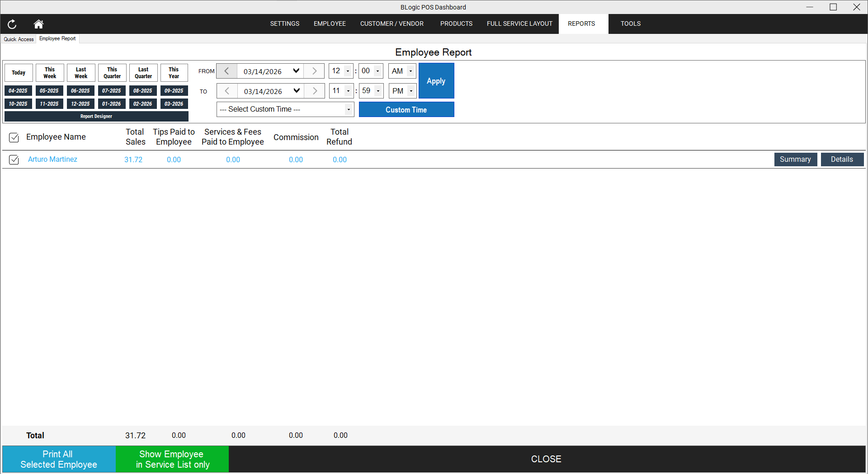The height and width of the screenshot is (474, 868).
Task: Open the TO PM selector dropdown
Action: click(411, 91)
